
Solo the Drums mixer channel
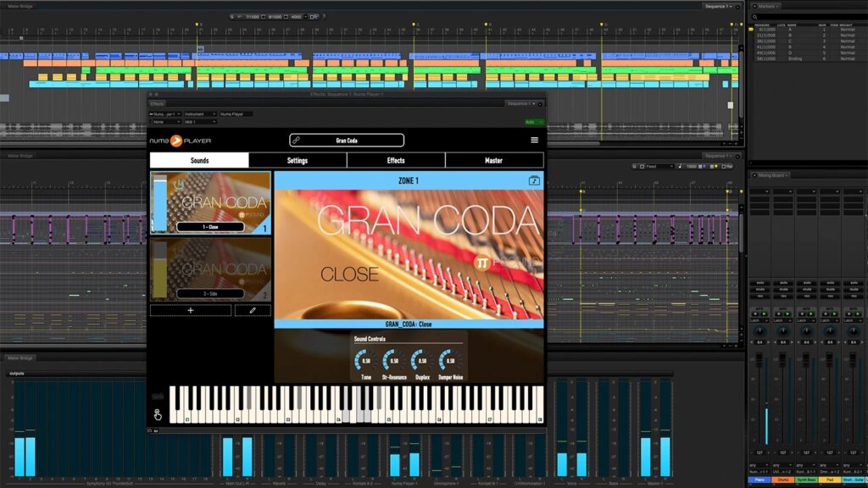(783, 283)
